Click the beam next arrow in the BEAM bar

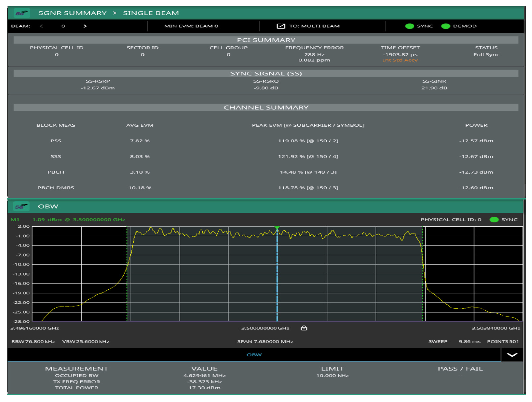click(x=85, y=26)
